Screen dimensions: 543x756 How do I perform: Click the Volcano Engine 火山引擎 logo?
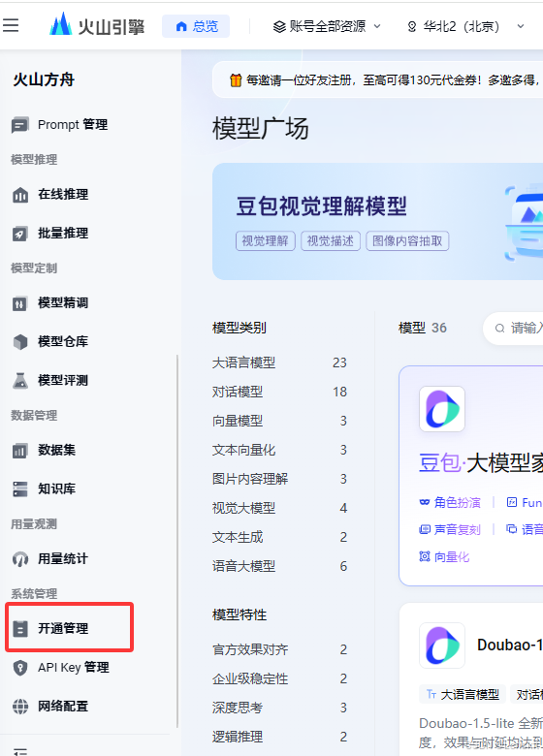97,25
